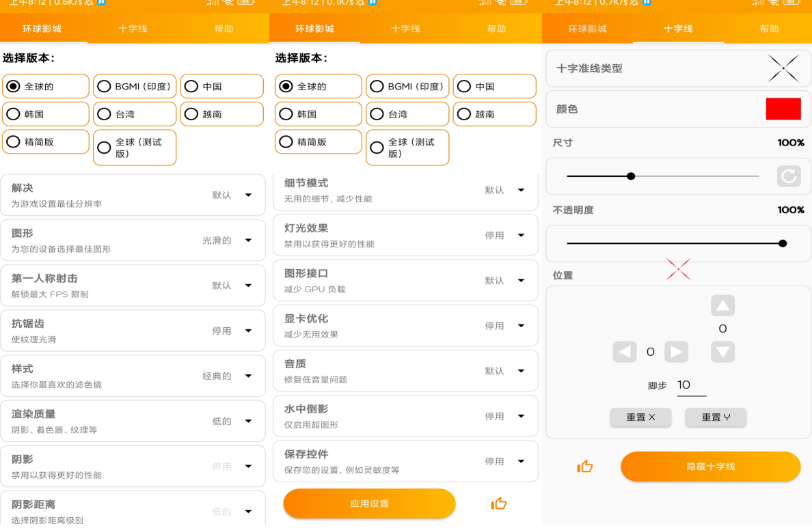This screenshot has width=812, height=528.
Task: Open 帮助 tab in the middle screen
Action: (x=497, y=29)
